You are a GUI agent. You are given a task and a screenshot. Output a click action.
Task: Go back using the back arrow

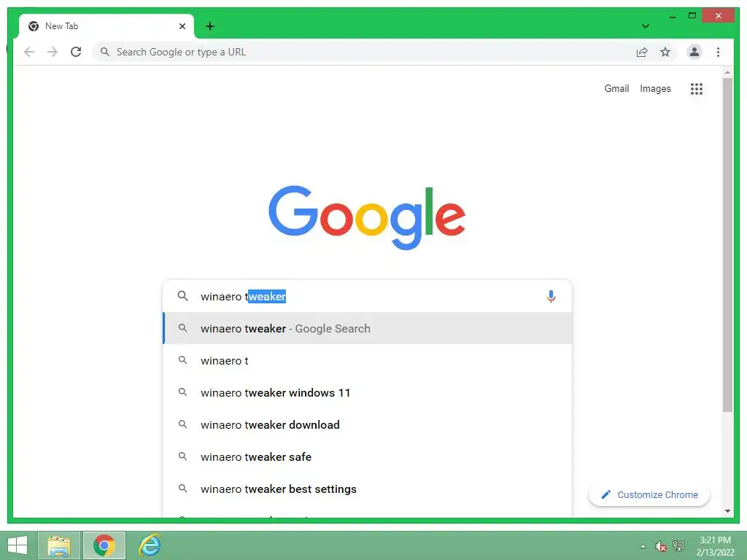coord(29,52)
